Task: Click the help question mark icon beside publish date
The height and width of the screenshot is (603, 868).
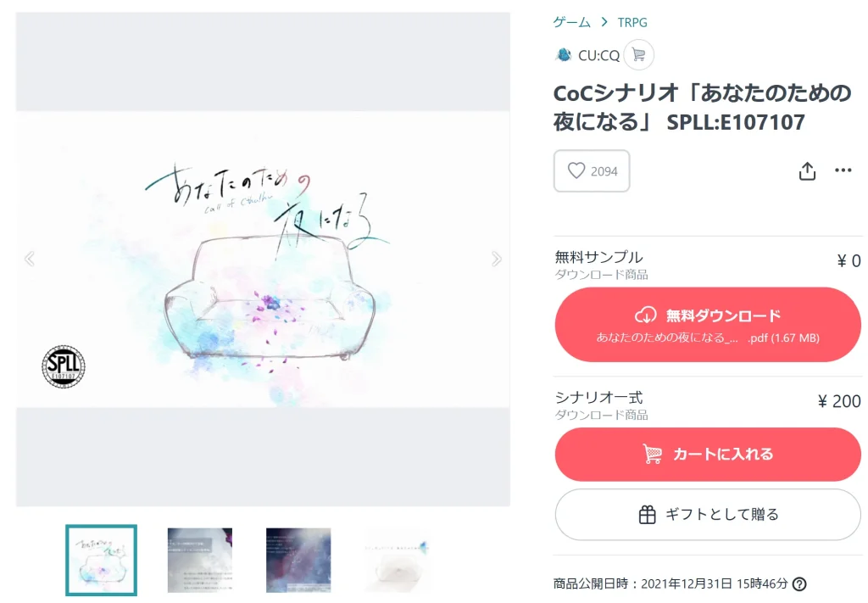Action: point(798,583)
